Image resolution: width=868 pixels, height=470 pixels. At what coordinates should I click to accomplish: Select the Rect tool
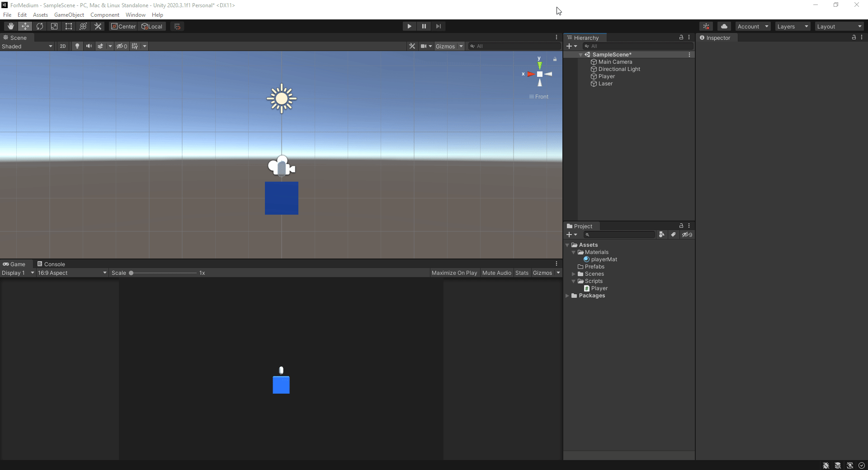click(x=69, y=26)
